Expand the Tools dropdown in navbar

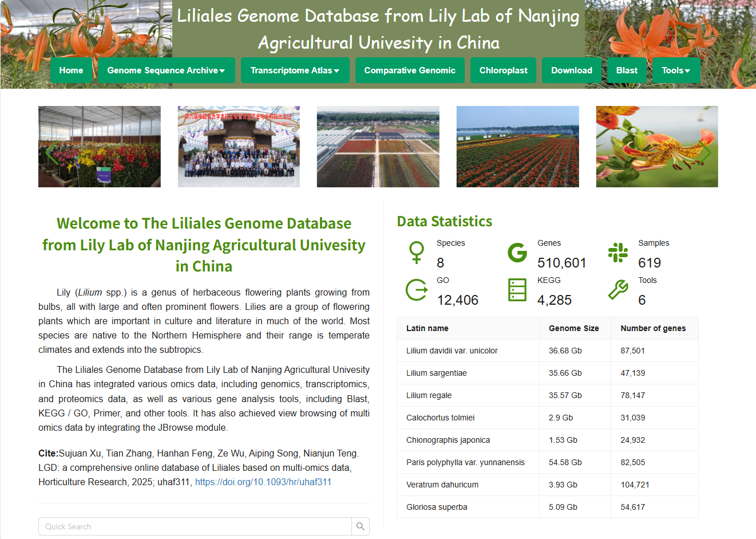pyautogui.click(x=676, y=70)
